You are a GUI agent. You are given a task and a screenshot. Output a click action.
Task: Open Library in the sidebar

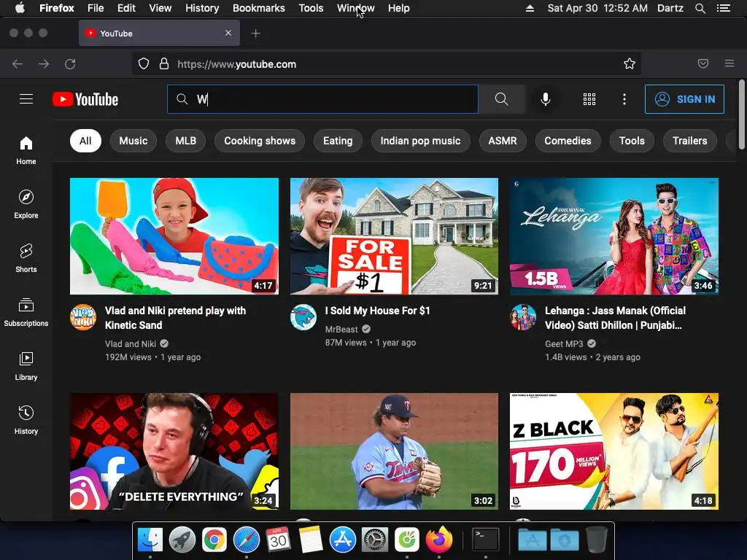[26, 366]
